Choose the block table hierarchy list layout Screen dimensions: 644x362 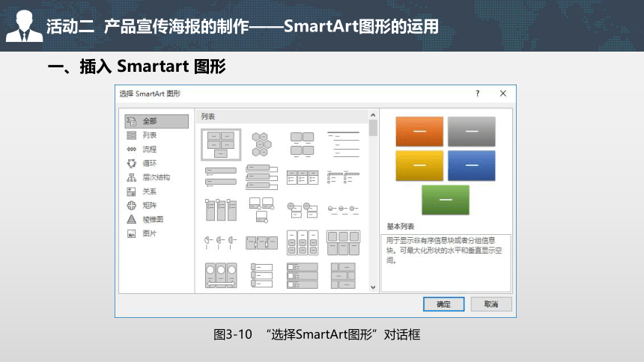[344, 275]
